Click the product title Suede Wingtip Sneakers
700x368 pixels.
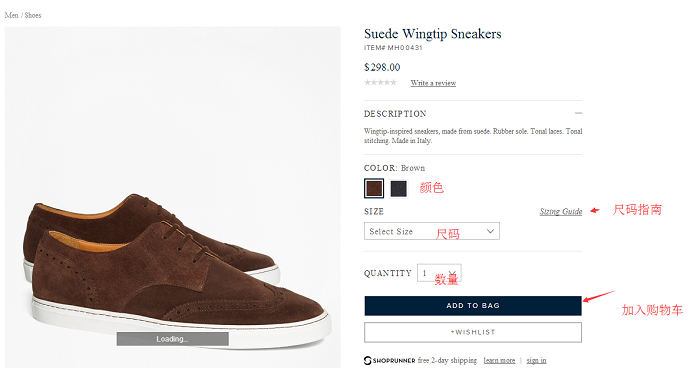point(433,34)
